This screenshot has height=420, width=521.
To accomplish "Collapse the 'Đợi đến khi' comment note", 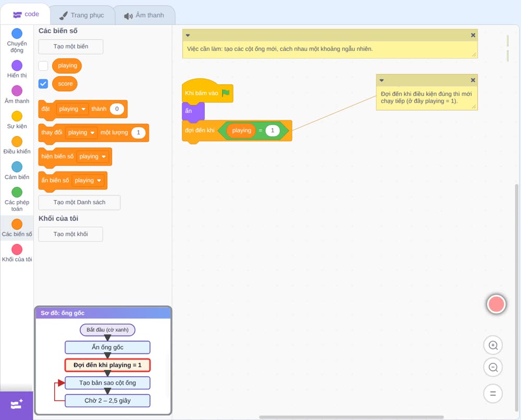I will (381, 80).
